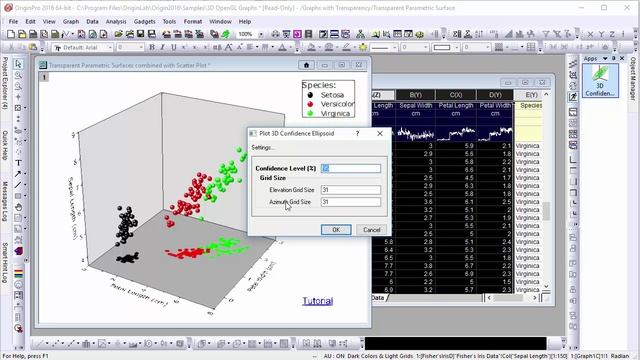
Task: Select the Data sheet tab in the workbook
Action: 378,298
